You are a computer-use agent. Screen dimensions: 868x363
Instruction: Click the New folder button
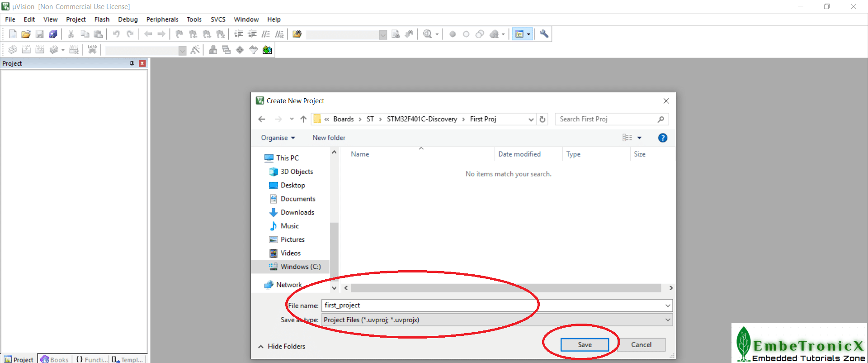(x=329, y=138)
